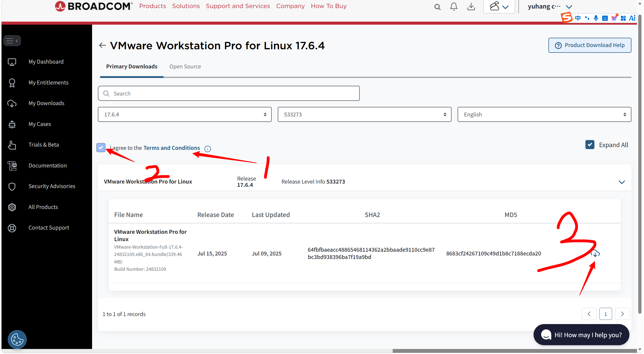Screen dimensions: 644x354
Task: Open the notifications bell icon
Action: point(454,7)
